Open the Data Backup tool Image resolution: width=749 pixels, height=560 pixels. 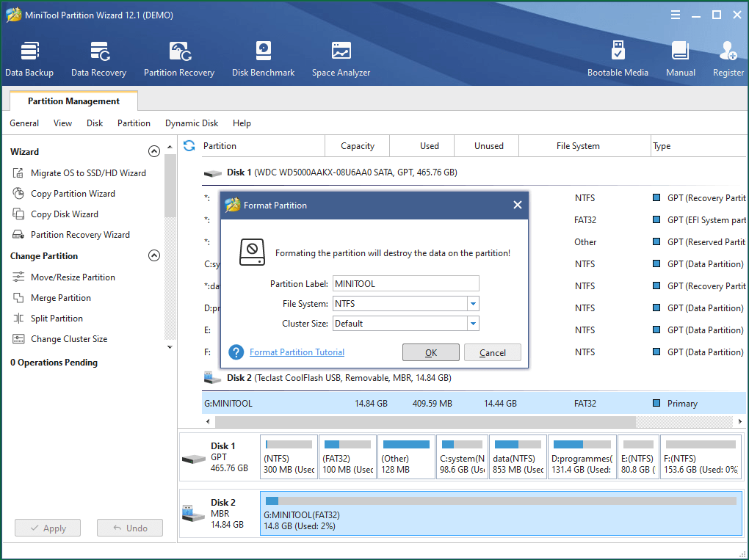coord(29,59)
